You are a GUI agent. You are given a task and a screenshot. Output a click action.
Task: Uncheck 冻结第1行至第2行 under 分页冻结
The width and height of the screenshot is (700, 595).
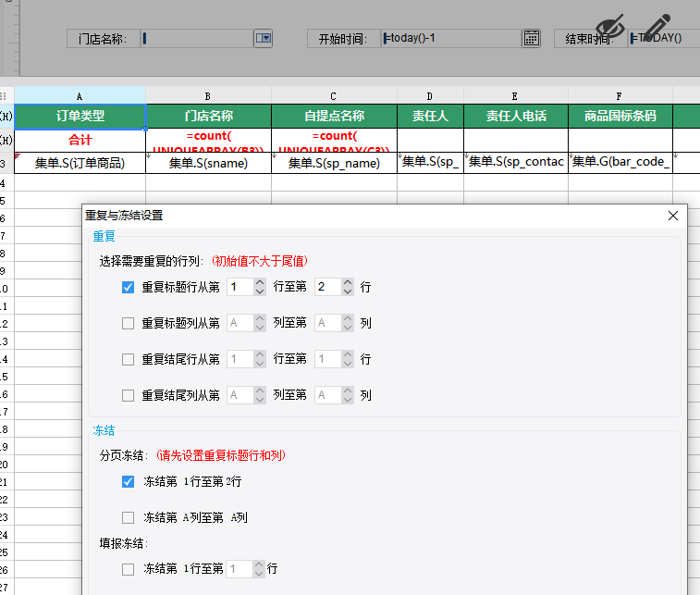click(129, 482)
